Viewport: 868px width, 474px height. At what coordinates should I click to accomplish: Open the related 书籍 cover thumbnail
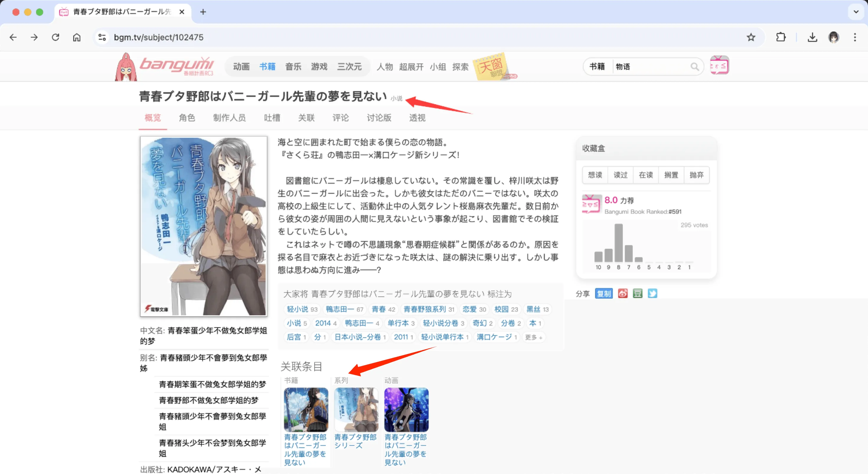pos(306,410)
